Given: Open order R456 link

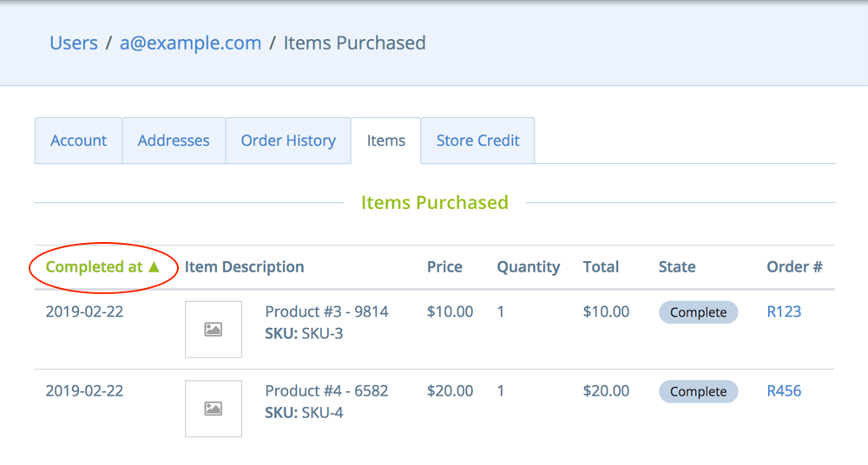Looking at the screenshot, I should [x=784, y=391].
